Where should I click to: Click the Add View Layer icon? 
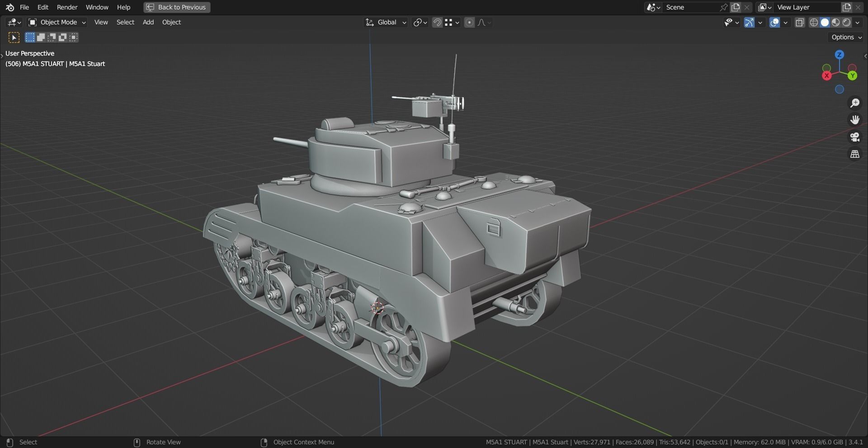pyautogui.click(x=847, y=7)
